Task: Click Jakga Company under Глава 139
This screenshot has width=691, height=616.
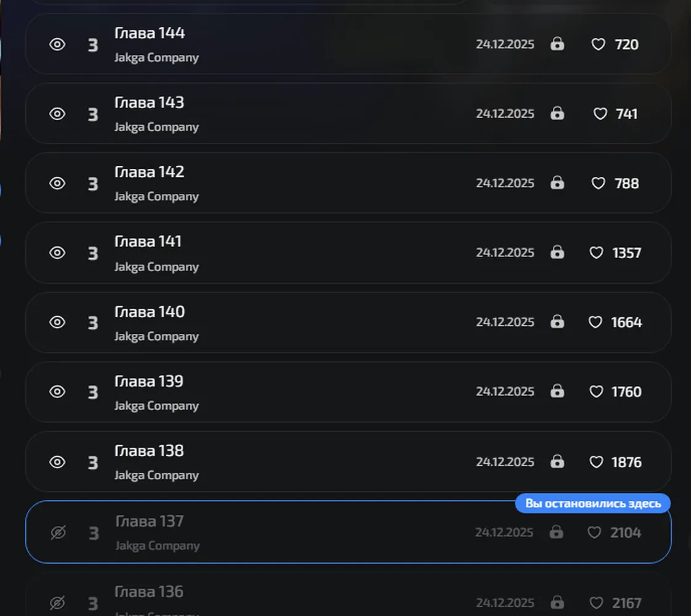Action: [156, 406]
